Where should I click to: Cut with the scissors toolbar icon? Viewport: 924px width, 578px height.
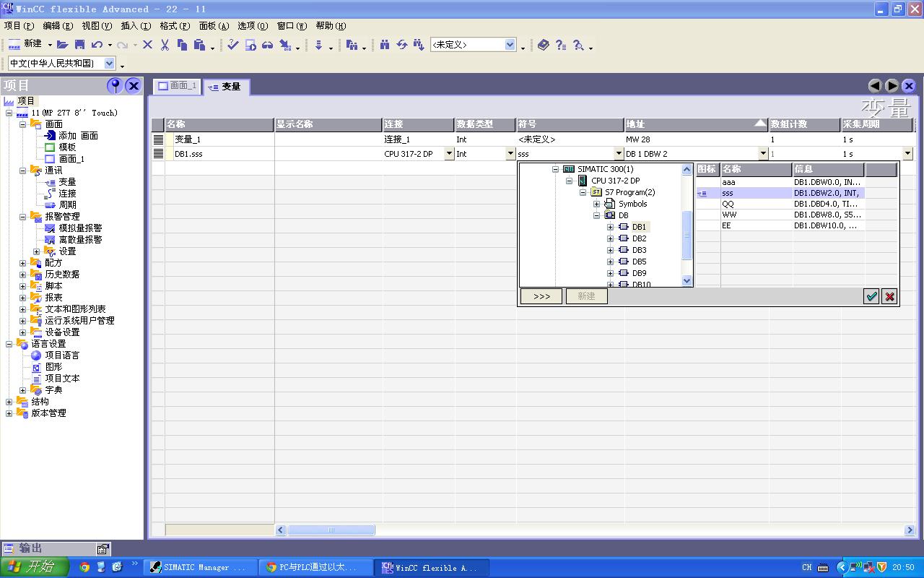point(165,45)
